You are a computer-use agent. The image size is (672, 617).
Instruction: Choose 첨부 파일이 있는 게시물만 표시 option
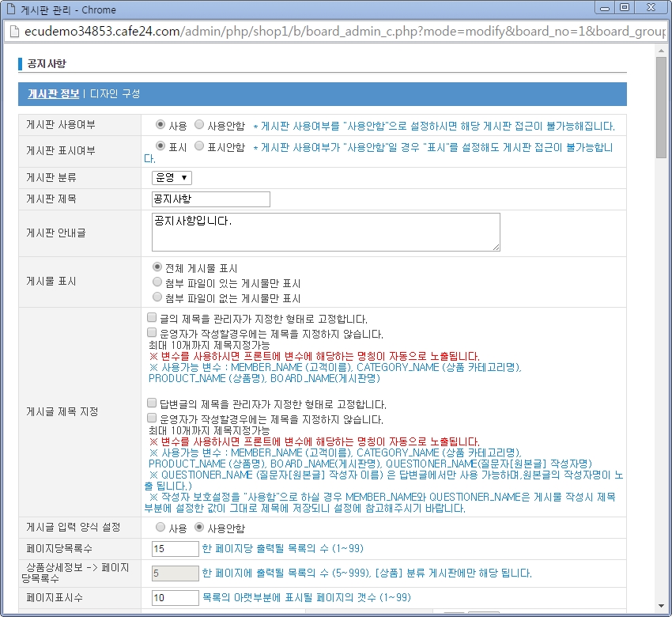(157, 282)
